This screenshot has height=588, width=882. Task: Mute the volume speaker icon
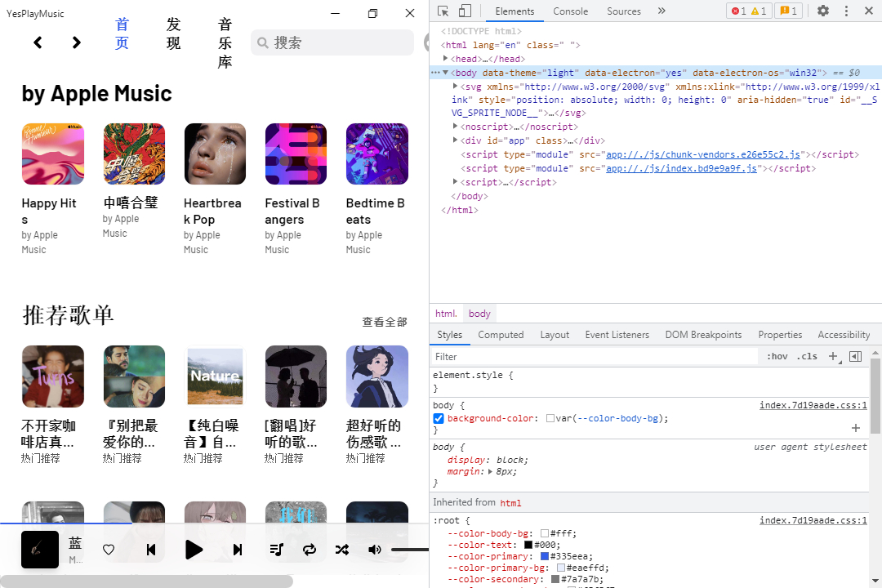[x=375, y=550]
